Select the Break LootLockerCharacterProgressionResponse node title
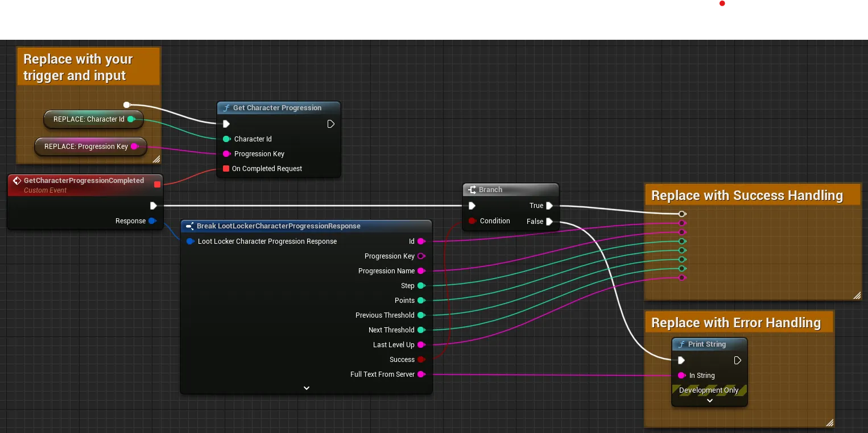 pyautogui.click(x=279, y=226)
